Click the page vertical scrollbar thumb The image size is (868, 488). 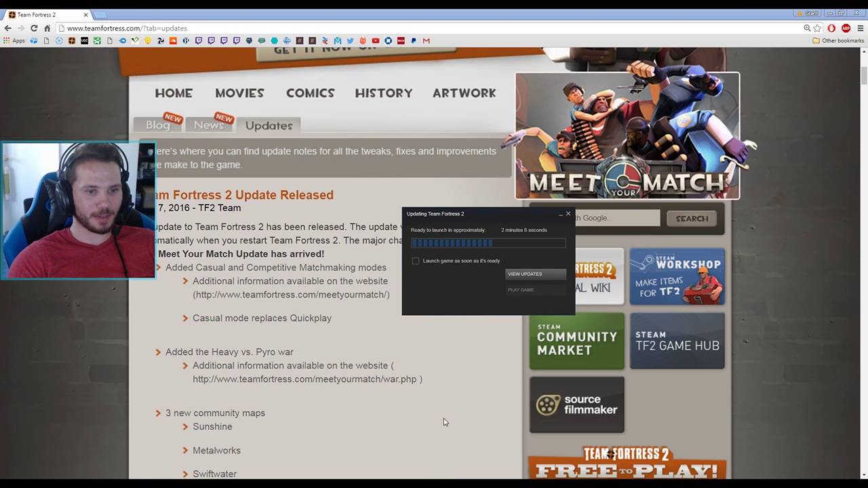tap(864, 75)
